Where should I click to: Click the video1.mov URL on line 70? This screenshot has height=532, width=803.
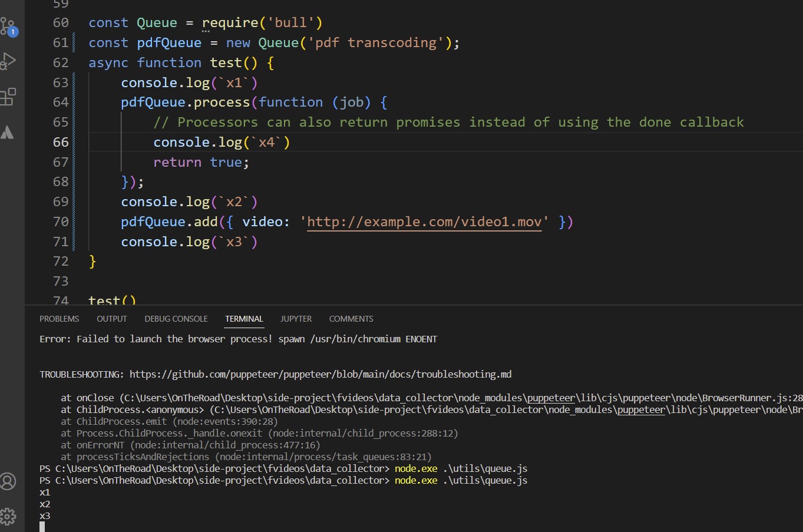[424, 222]
